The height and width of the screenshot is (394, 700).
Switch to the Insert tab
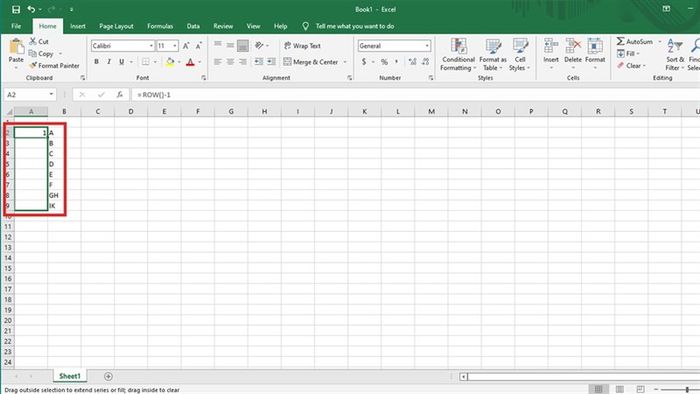point(78,26)
